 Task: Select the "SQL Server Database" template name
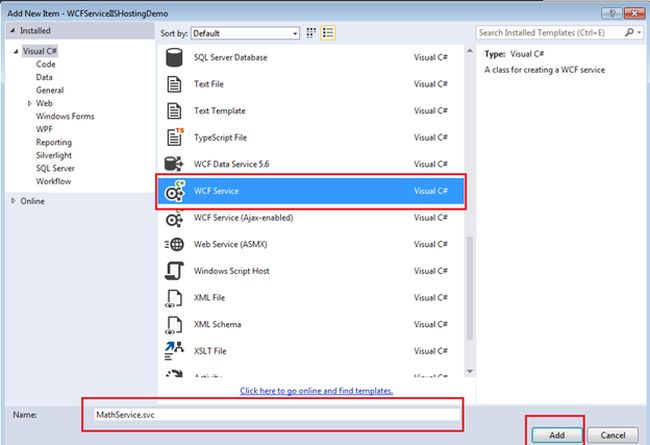(230, 58)
